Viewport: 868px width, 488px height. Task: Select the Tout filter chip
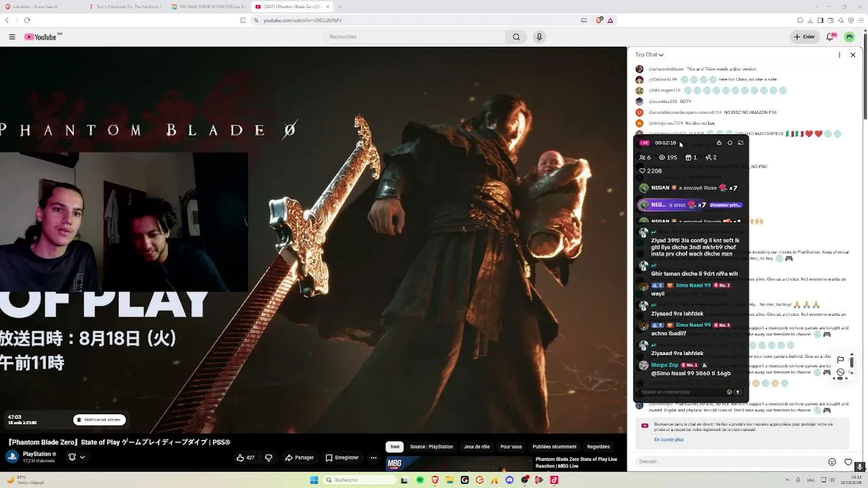point(395,447)
